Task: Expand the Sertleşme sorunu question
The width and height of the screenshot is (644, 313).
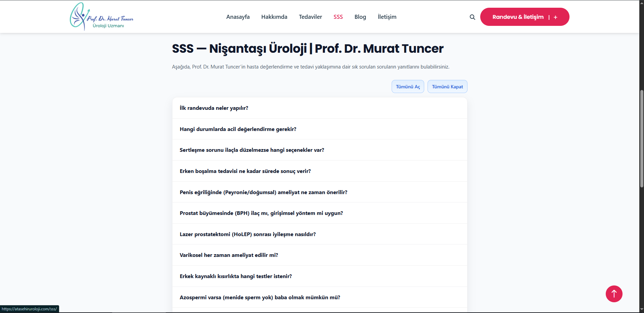Action: point(252,150)
